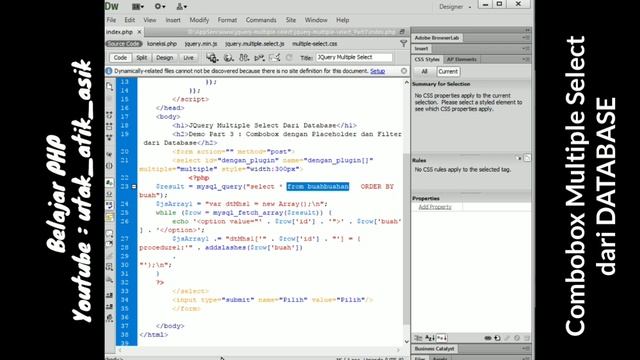Show Category View in CSS properties
The image size is (640, 360).
(x=418, y=338)
